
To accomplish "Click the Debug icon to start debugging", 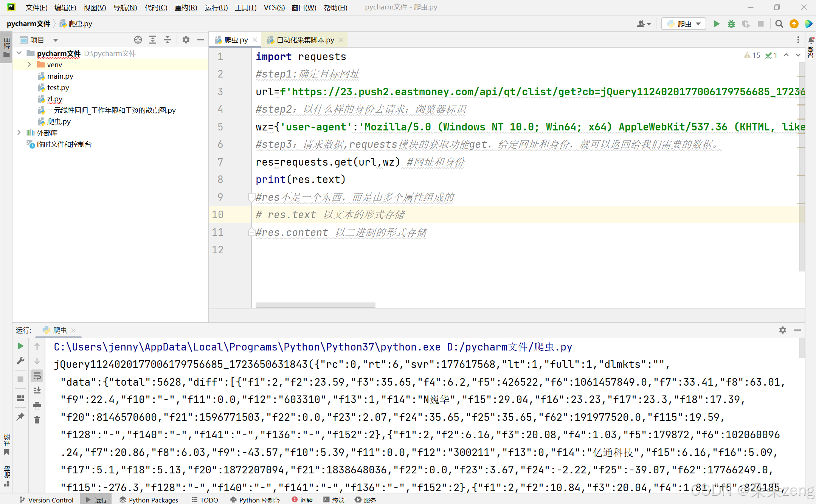I will click(x=731, y=24).
